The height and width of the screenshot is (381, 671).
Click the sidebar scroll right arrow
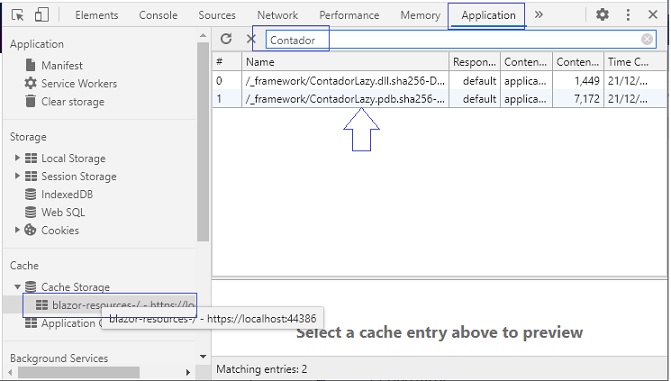pyautogui.click(x=188, y=372)
